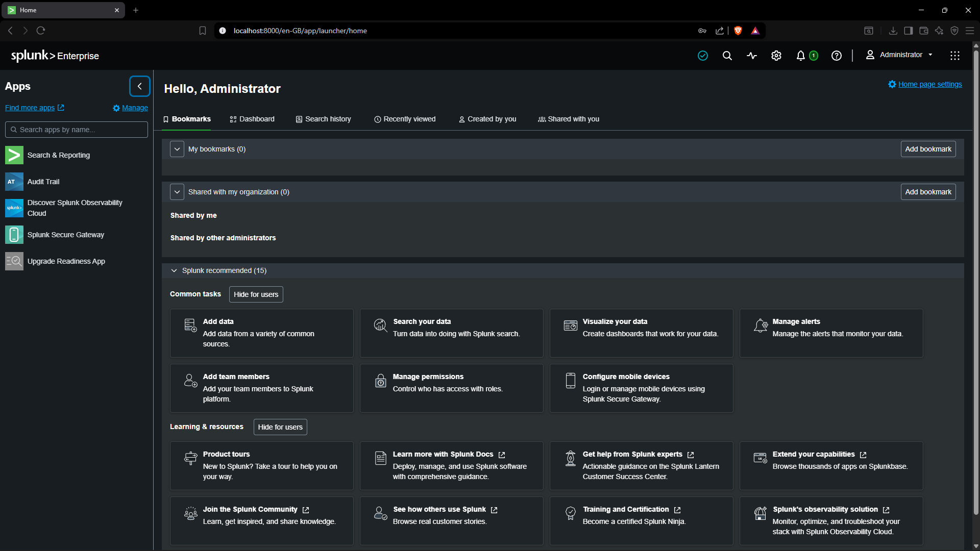This screenshot has height=551, width=980.
Task: Open Discover Splunk Observability Cloud icon
Action: 14,208
